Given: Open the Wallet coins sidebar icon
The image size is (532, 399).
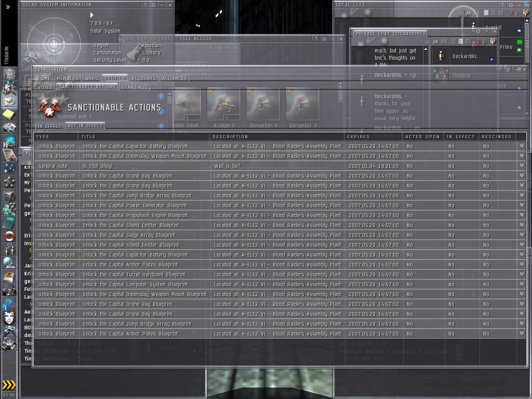Looking at the screenshot, I should [9, 209].
